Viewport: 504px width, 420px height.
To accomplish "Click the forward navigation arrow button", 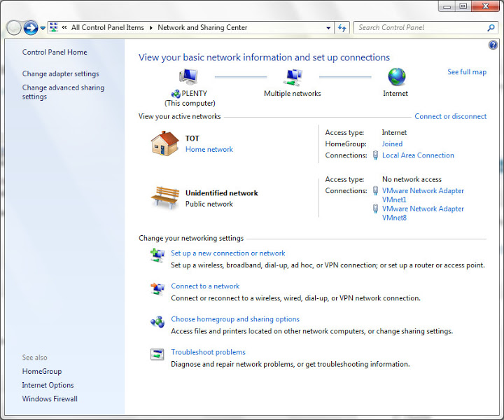I will [31, 28].
